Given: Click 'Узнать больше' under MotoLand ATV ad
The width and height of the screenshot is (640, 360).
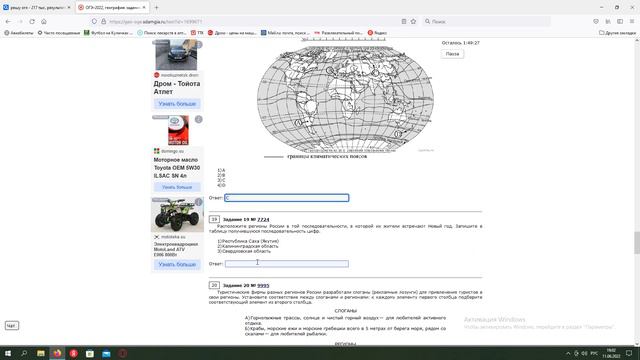Looking at the screenshot, I should (177, 264).
